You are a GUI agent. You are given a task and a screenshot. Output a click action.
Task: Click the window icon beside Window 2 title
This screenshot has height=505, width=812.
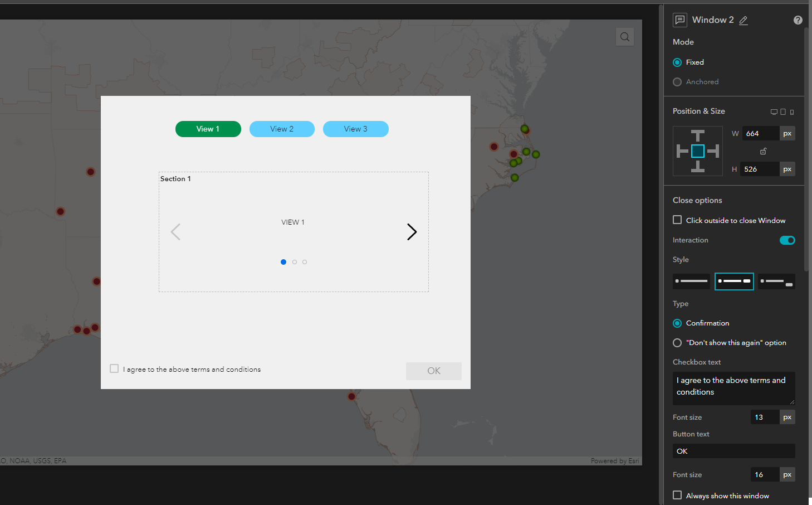[679, 20]
